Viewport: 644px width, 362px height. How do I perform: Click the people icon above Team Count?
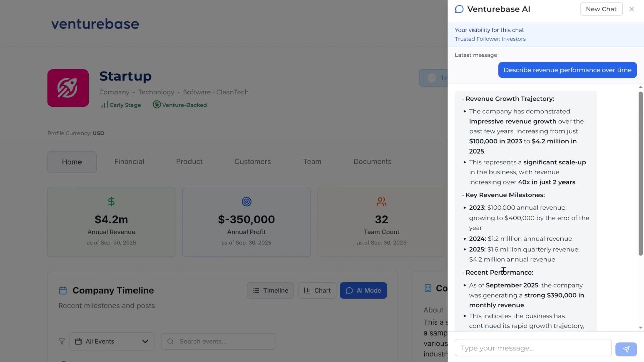(381, 202)
